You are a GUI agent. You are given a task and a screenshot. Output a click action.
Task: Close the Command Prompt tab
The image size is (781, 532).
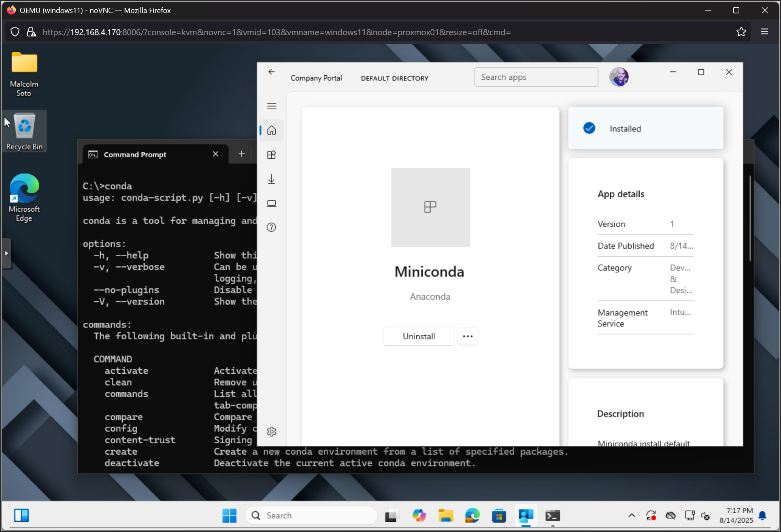[215, 154]
